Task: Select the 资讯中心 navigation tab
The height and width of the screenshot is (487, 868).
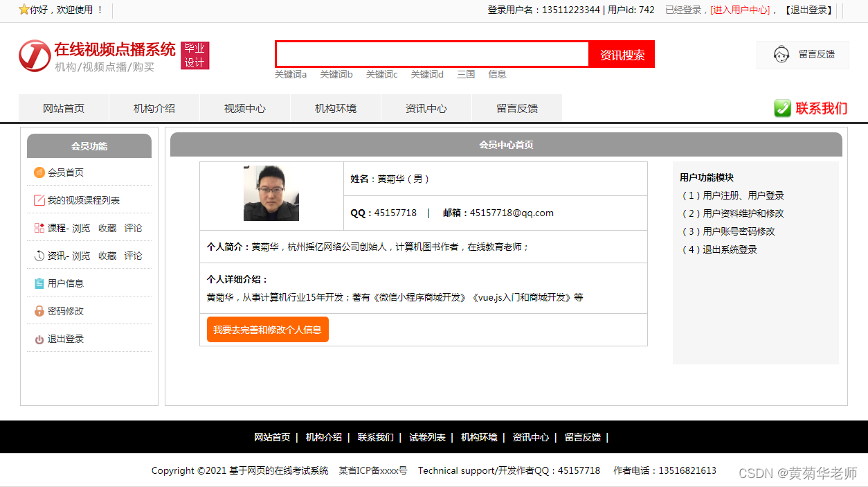Action: point(426,109)
